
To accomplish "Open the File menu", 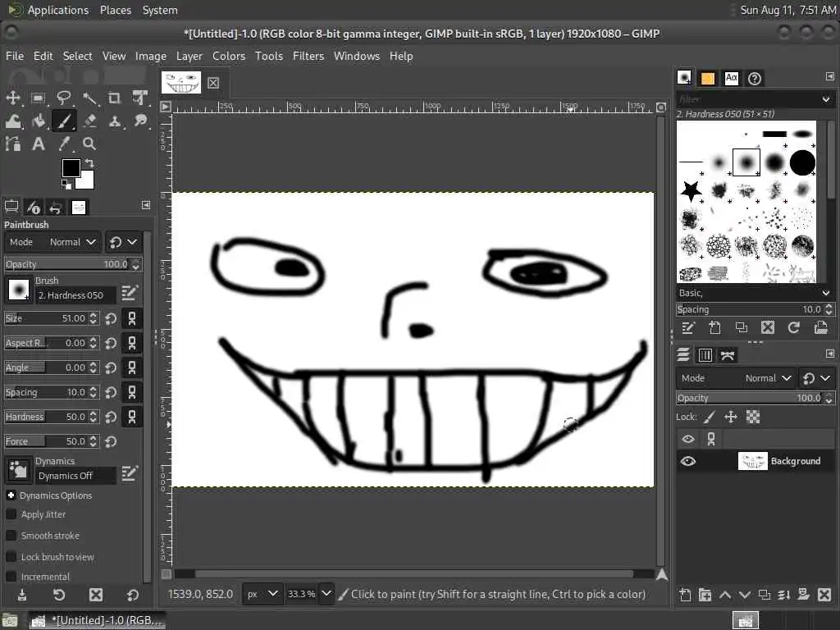I will [15, 57].
